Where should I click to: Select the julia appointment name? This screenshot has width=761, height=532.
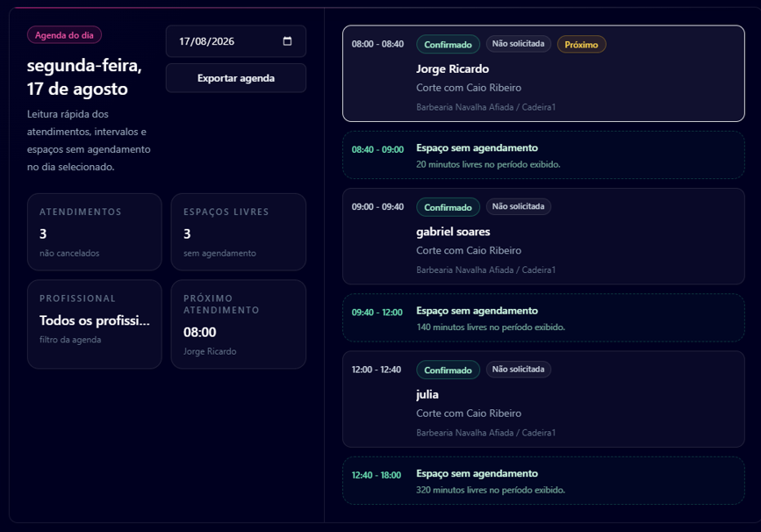[x=427, y=395]
